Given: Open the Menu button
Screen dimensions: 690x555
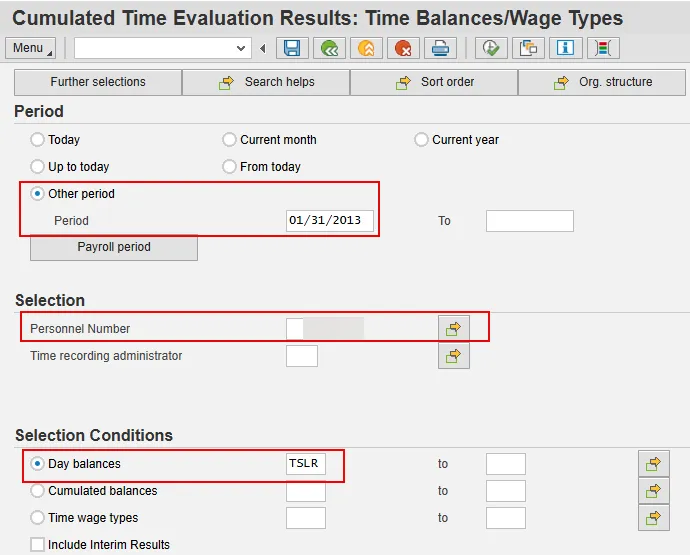Looking at the screenshot, I should coord(30,48).
